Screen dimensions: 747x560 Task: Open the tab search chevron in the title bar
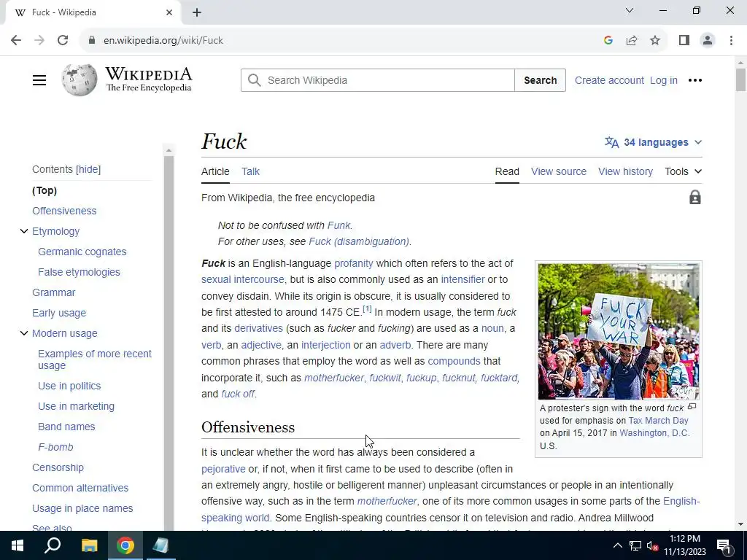coord(630,10)
